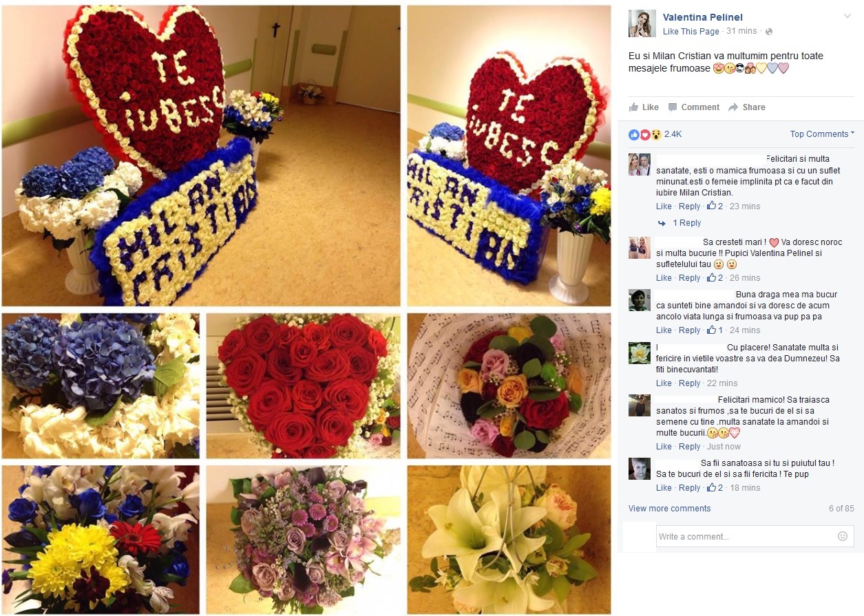Expand the 1 Reply thread
This screenshot has height=616, width=864.
(686, 223)
